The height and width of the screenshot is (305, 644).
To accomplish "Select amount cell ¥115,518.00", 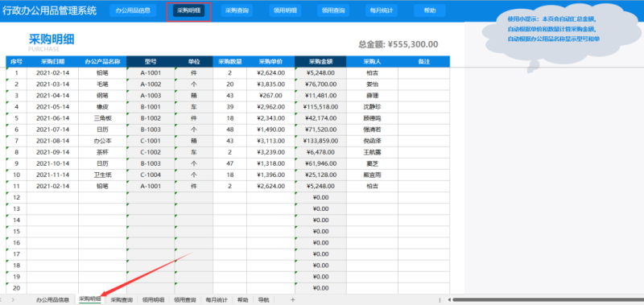I will tap(320, 107).
